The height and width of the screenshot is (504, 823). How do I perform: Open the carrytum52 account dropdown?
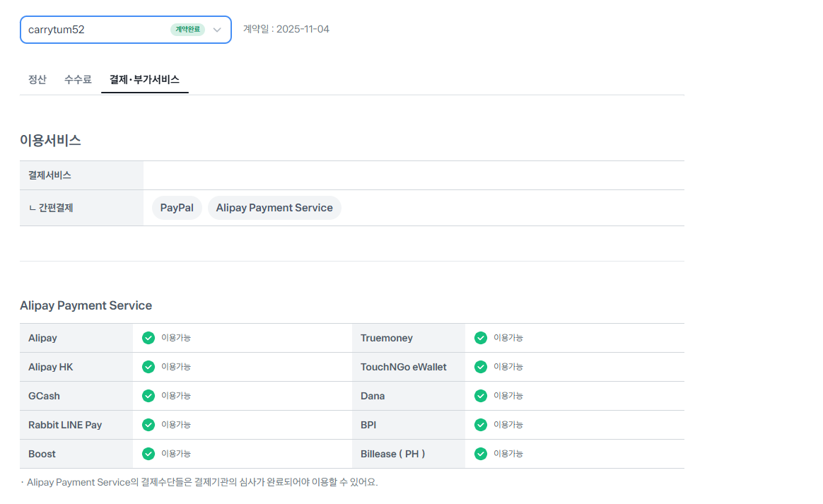tap(125, 30)
